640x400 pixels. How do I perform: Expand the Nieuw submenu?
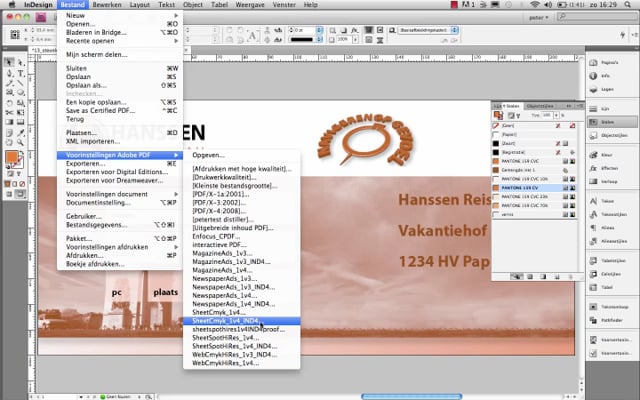[120, 16]
